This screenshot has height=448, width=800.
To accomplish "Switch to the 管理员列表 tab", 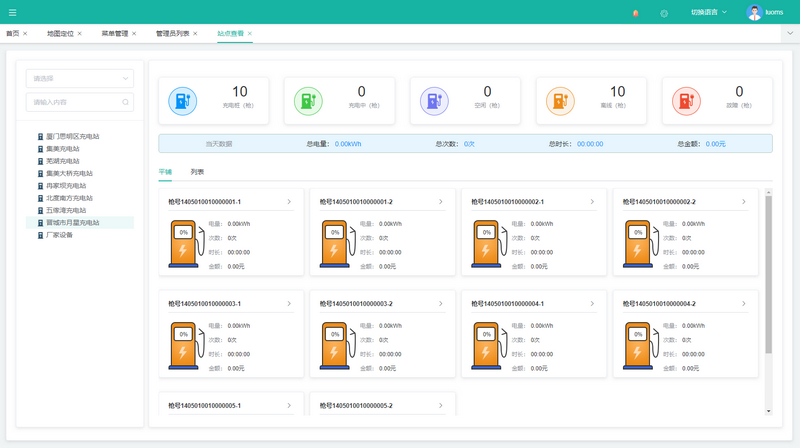I will pyautogui.click(x=172, y=34).
